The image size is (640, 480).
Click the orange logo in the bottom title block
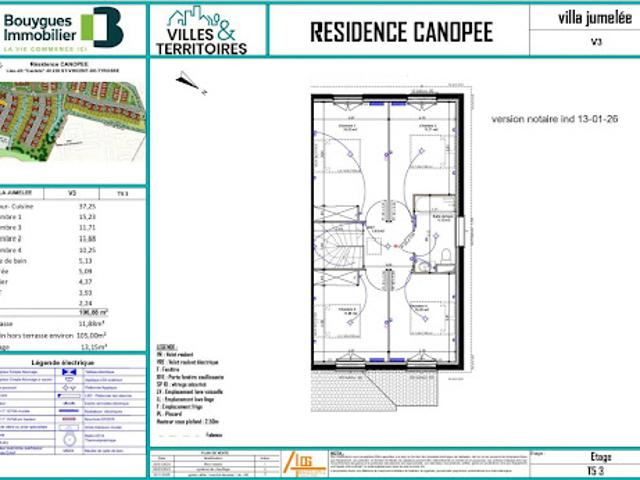[x=304, y=464]
